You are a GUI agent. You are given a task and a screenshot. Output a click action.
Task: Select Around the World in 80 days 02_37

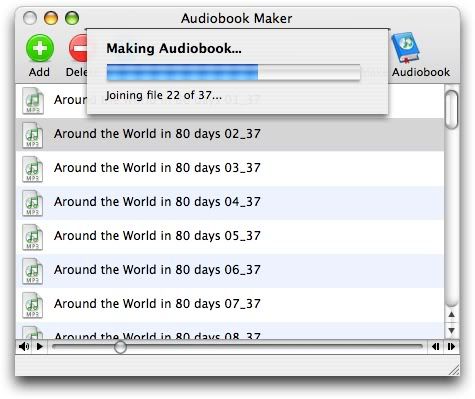tap(230, 134)
